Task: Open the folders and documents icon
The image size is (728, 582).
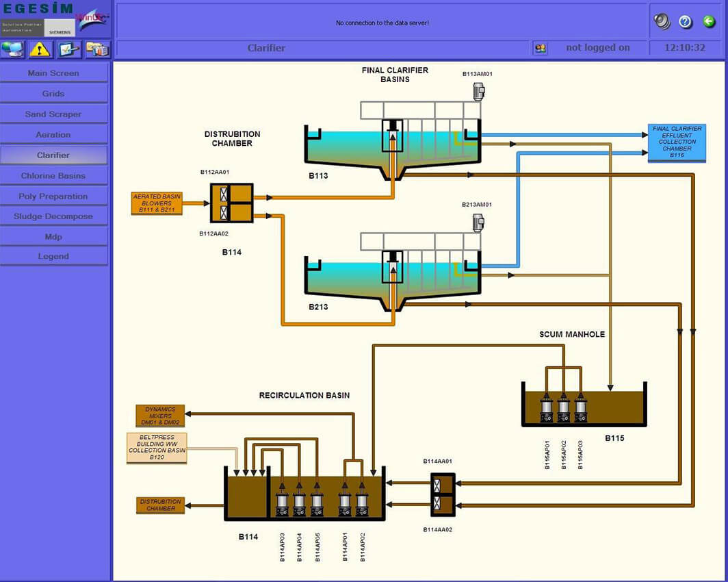Action: click(96, 49)
